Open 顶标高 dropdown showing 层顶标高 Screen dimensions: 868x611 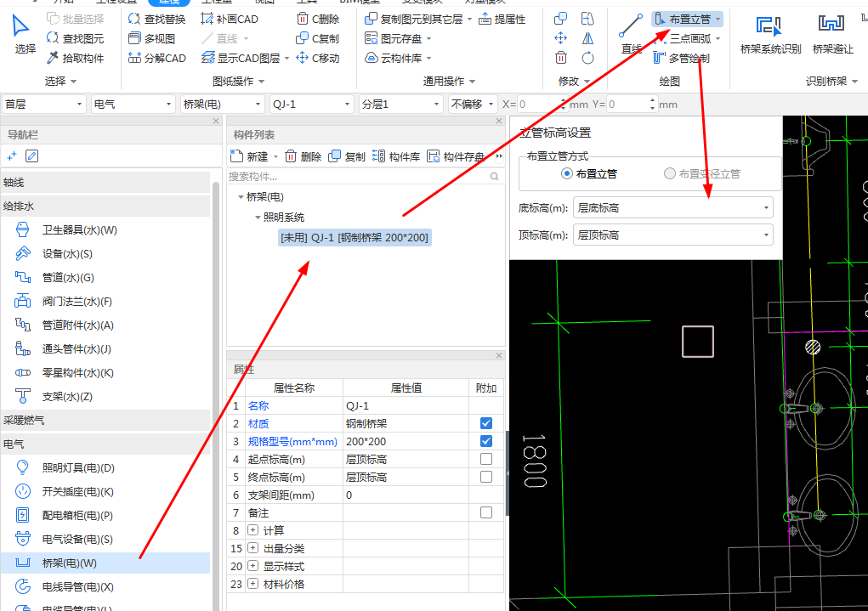[x=673, y=235]
